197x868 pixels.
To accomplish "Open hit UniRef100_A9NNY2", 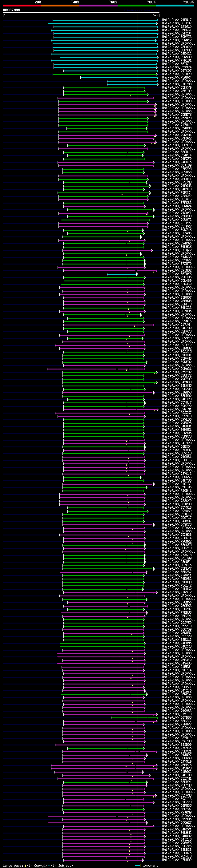I will click(177, 40).
